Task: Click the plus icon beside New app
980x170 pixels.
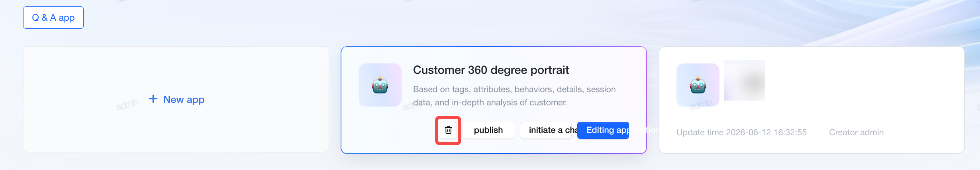Action: pyautogui.click(x=153, y=99)
